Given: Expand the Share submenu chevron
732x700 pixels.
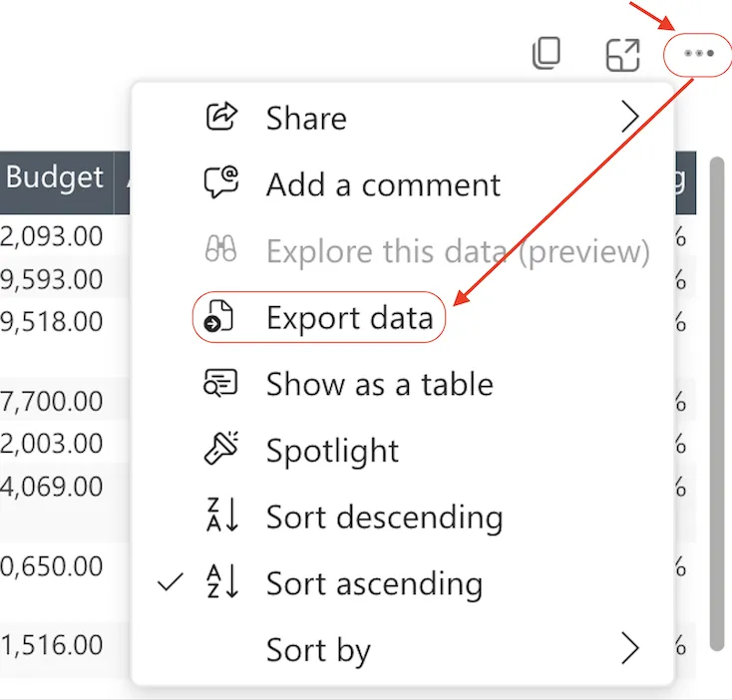Looking at the screenshot, I should pyautogui.click(x=630, y=117).
